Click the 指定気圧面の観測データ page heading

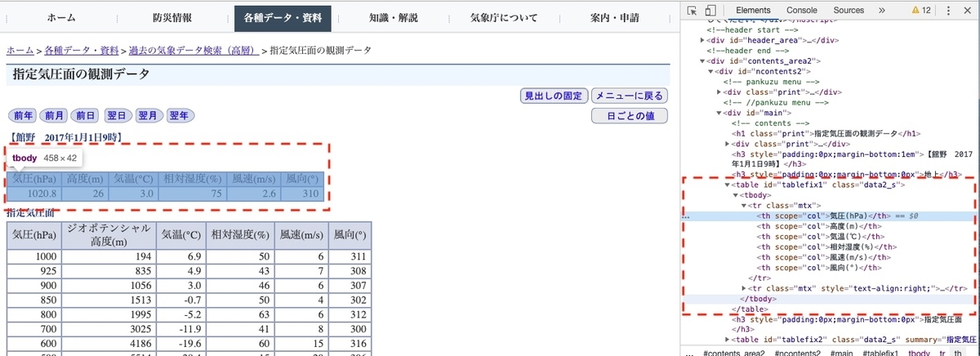click(x=82, y=74)
